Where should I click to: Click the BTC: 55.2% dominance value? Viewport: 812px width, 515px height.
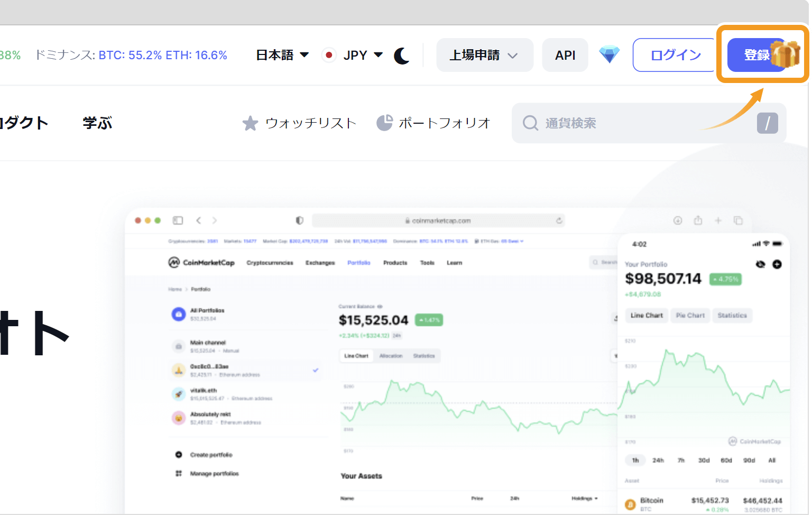pos(130,55)
